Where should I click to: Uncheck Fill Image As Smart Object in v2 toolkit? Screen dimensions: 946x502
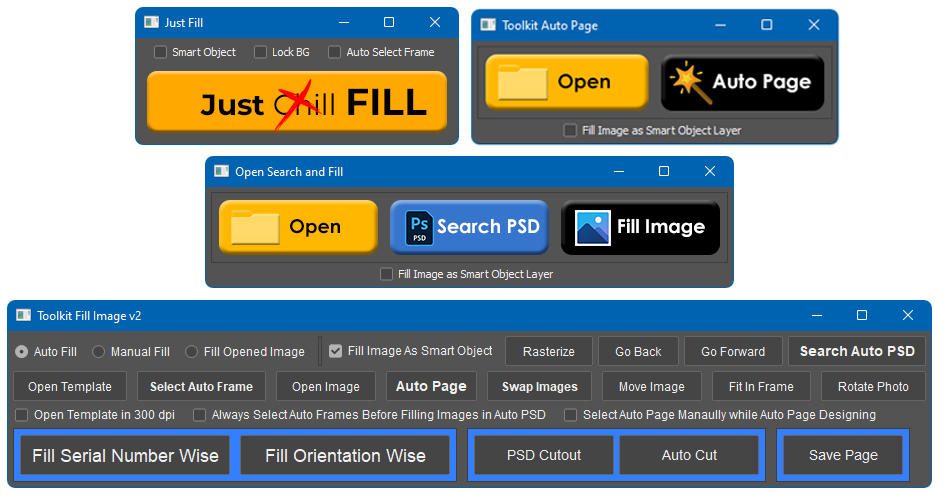tap(336, 351)
